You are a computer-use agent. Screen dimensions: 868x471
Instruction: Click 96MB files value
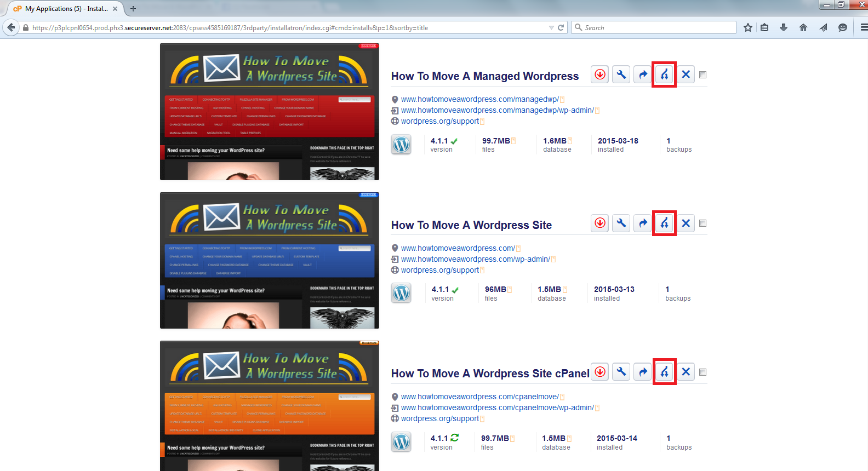pyautogui.click(x=495, y=289)
